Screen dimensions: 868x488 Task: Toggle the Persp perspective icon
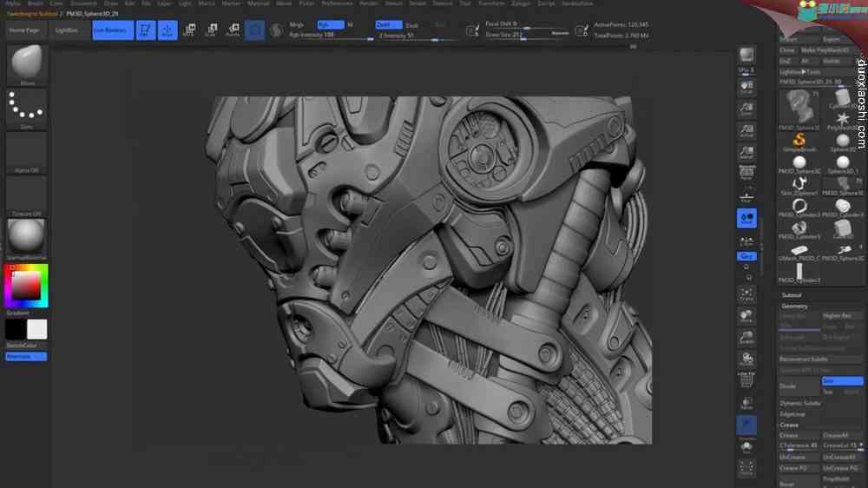click(746, 174)
